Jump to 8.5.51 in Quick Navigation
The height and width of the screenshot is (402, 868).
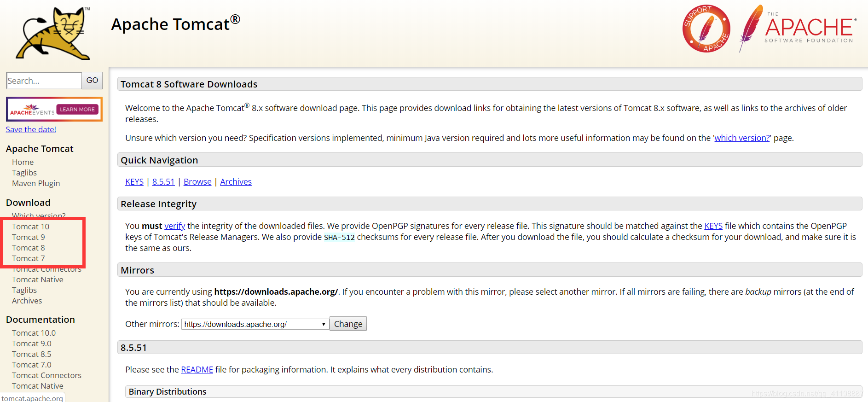click(163, 182)
